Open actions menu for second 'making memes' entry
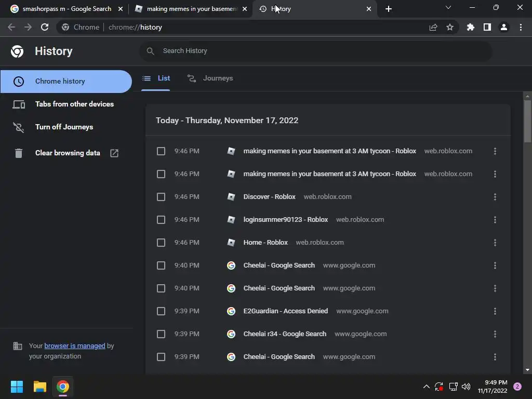Viewport: 532px width, 399px height. click(x=495, y=174)
